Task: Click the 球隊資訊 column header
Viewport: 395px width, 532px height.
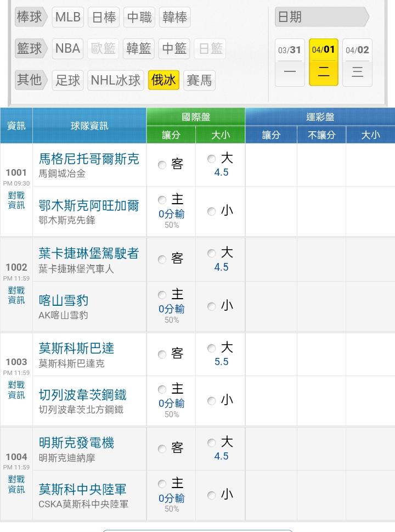Action: 89,126
